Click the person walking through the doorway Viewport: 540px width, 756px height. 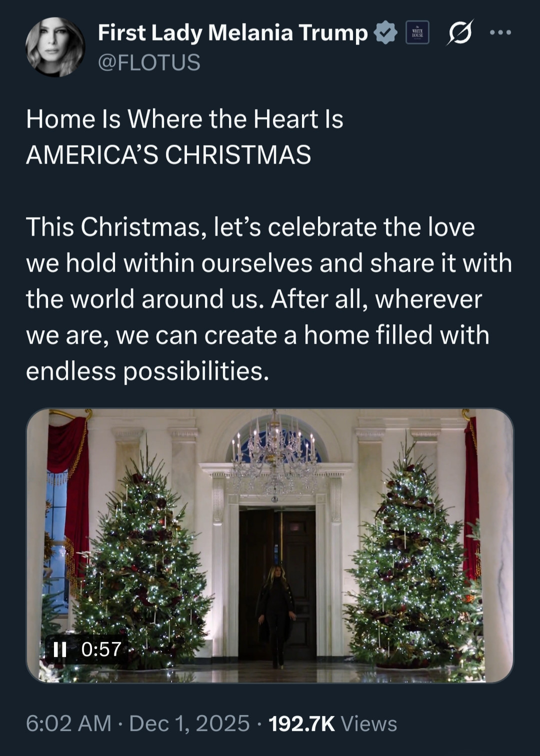click(x=275, y=613)
